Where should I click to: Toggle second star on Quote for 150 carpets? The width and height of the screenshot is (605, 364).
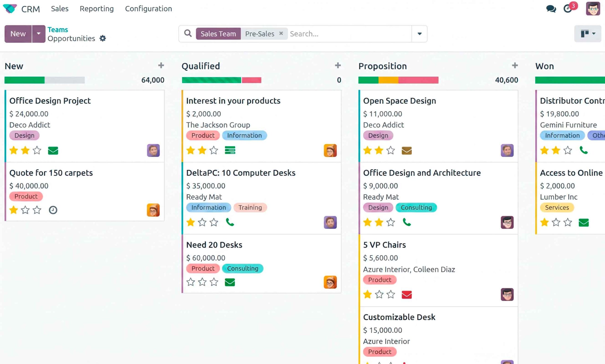(25, 210)
